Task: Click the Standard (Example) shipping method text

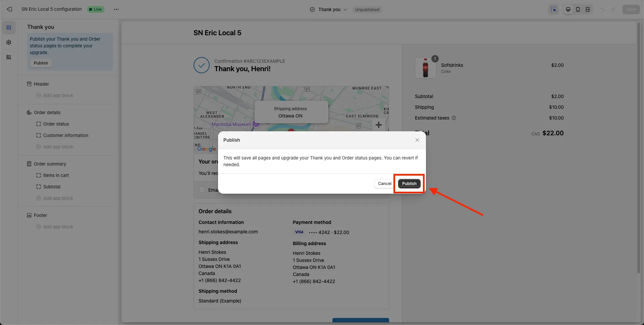Action: click(220, 301)
